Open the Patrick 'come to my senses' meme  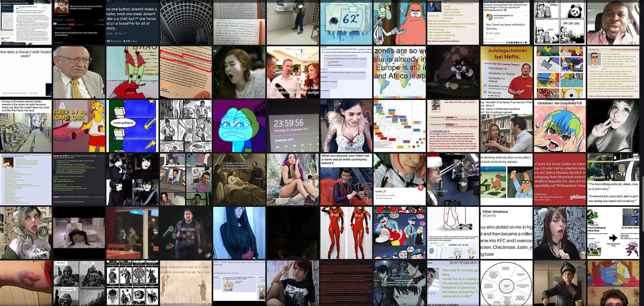pos(506,179)
